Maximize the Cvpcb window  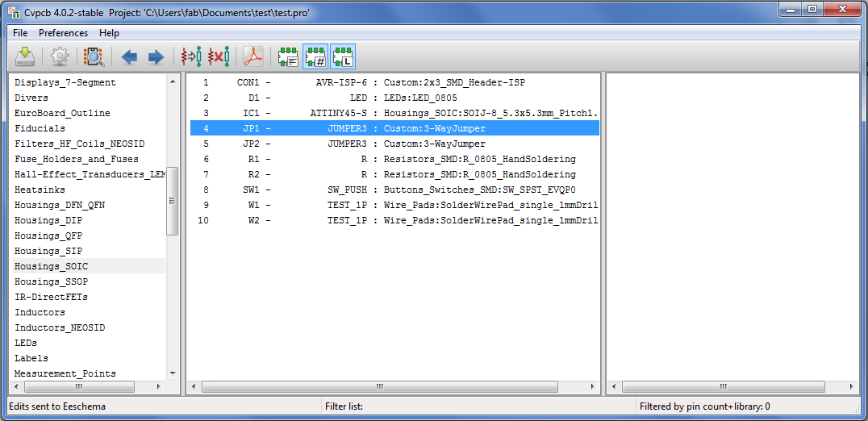(812, 9)
